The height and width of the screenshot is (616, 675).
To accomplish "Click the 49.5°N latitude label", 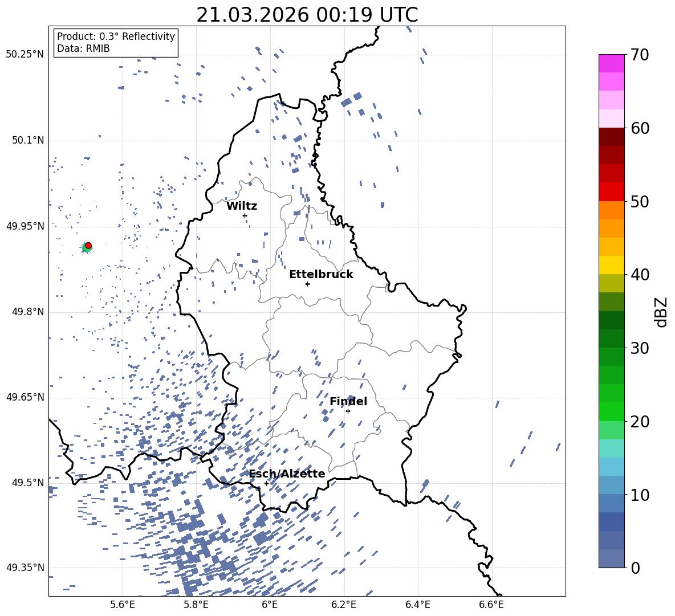I will pos(28,483).
